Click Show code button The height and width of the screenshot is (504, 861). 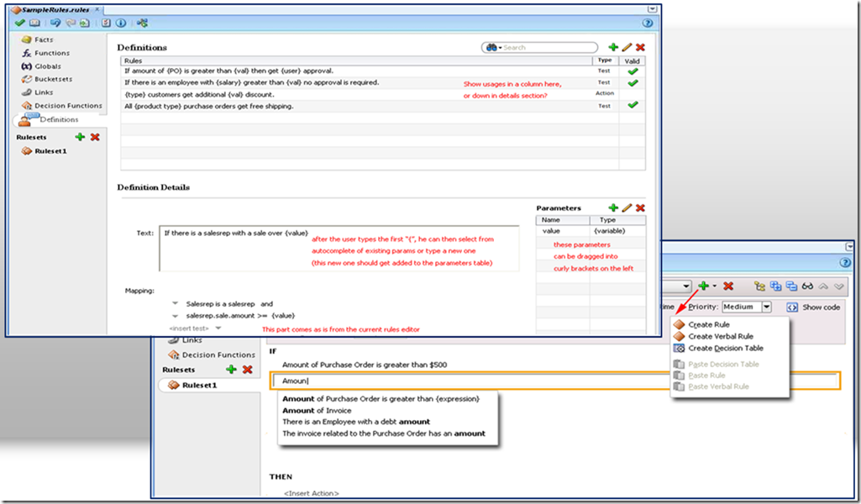[x=813, y=307]
